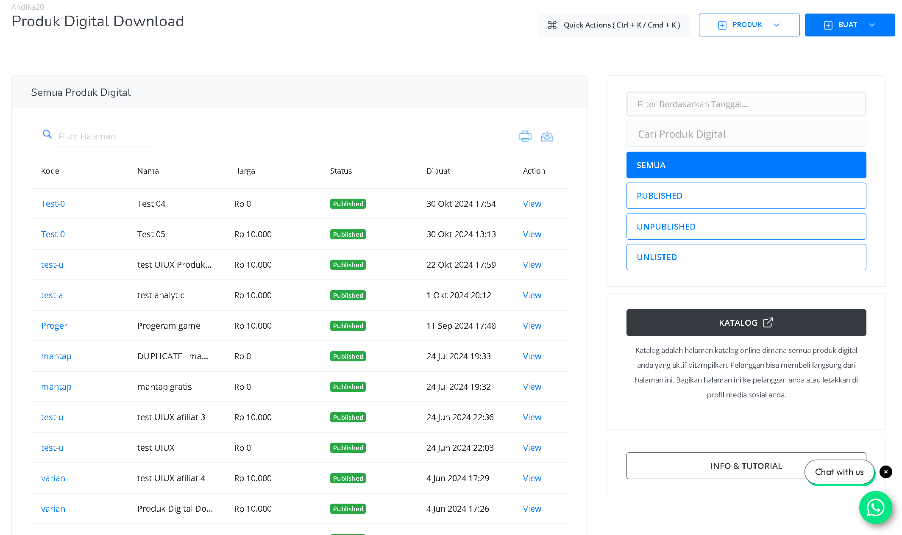The height and width of the screenshot is (535, 902).
Task: Click the INFO & TUTORIAL button
Action: 746,466
